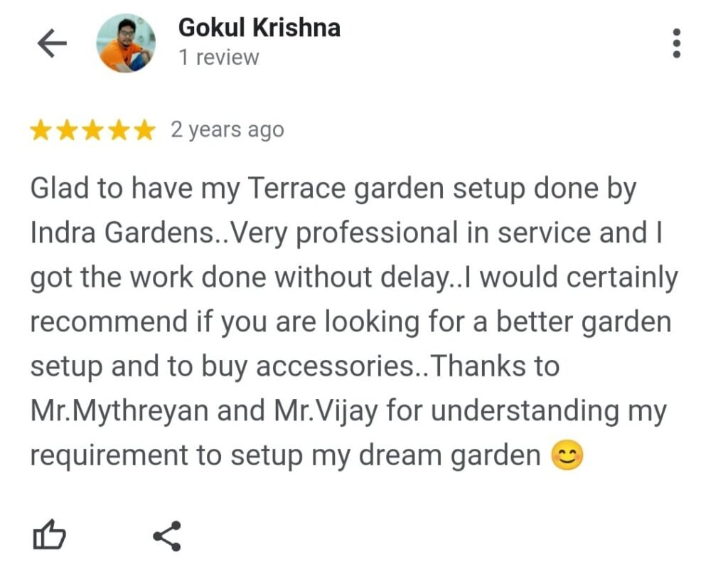Select the "1 review" count label
728x579 pixels.
pos(219,58)
